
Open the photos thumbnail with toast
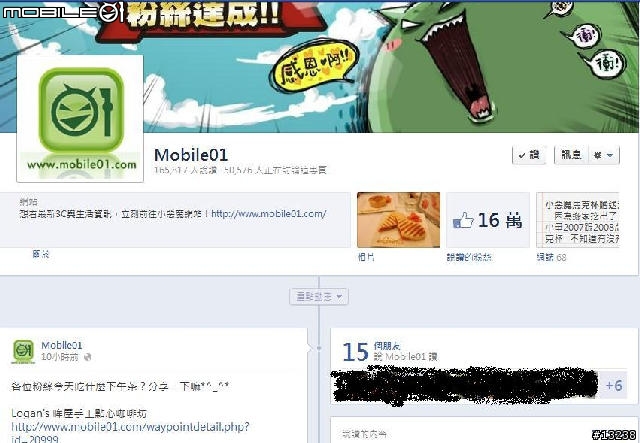(x=398, y=220)
